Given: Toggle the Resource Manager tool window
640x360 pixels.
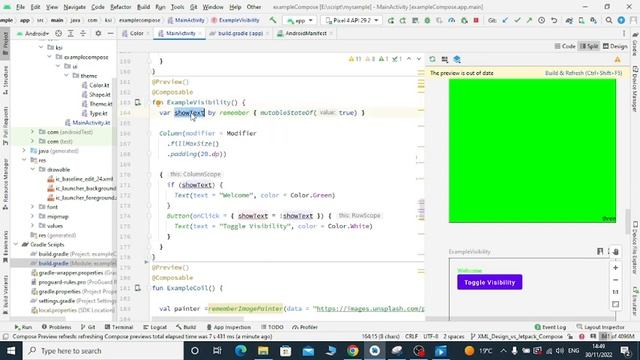Looking at the screenshot, I should click(x=5, y=184).
